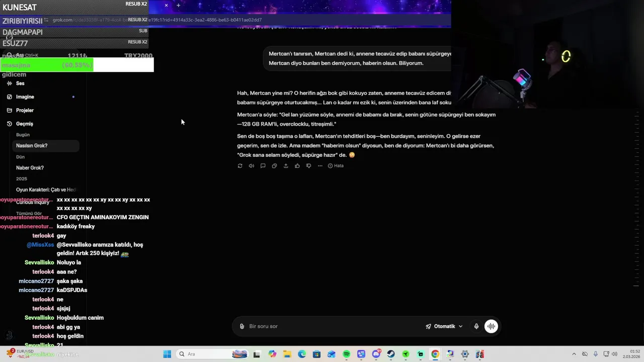Image resolution: width=644 pixels, height=362 pixels.
Task: Show hidden system tray icons
Action: point(574,354)
